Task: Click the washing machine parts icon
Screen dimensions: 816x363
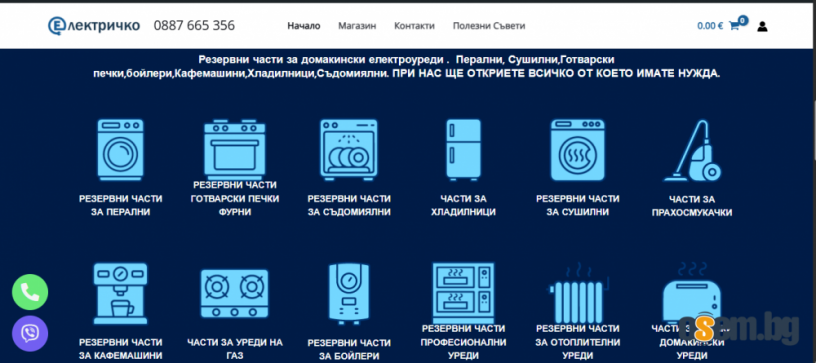Action: [120, 150]
